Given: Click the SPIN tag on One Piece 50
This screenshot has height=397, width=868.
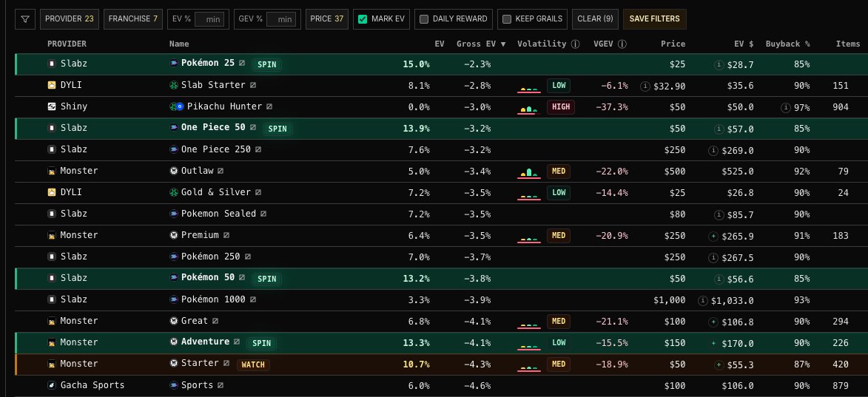Looking at the screenshot, I should click(x=277, y=129).
